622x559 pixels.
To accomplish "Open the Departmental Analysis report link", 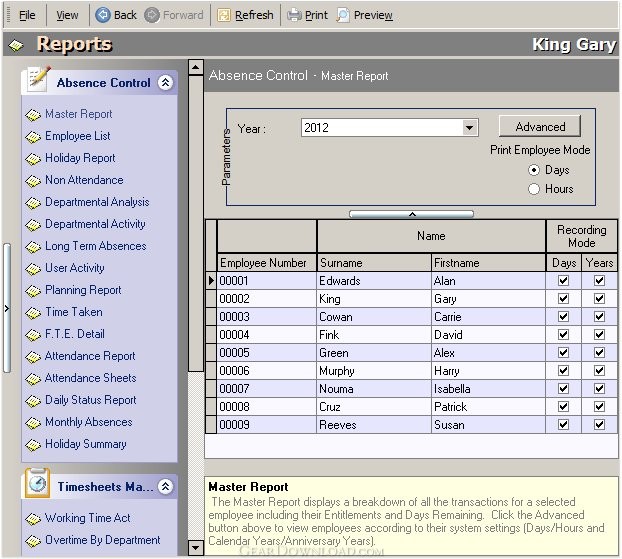I will point(97,202).
